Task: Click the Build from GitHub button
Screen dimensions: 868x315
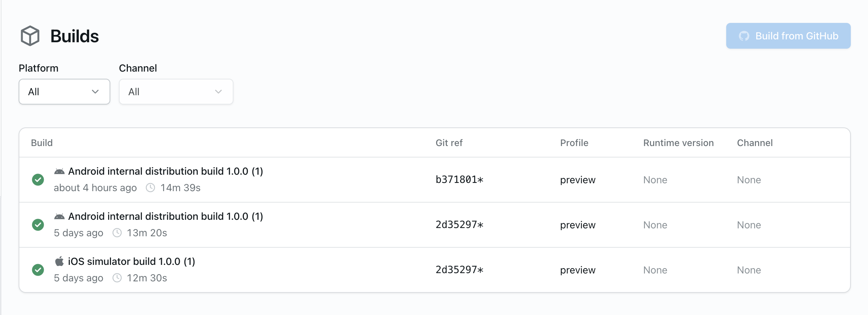Action: 789,36
